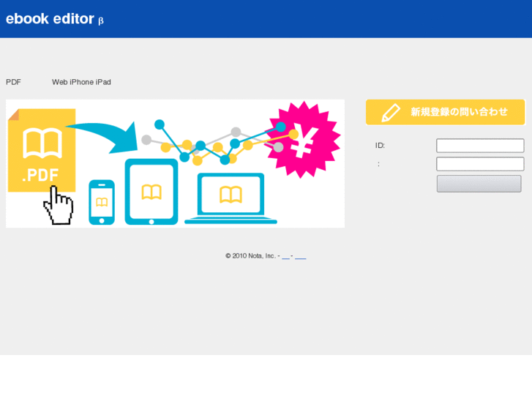The height and width of the screenshot is (399, 532).
Task: Click the yellow .PDF file icon in banner
Action: (42, 150)
